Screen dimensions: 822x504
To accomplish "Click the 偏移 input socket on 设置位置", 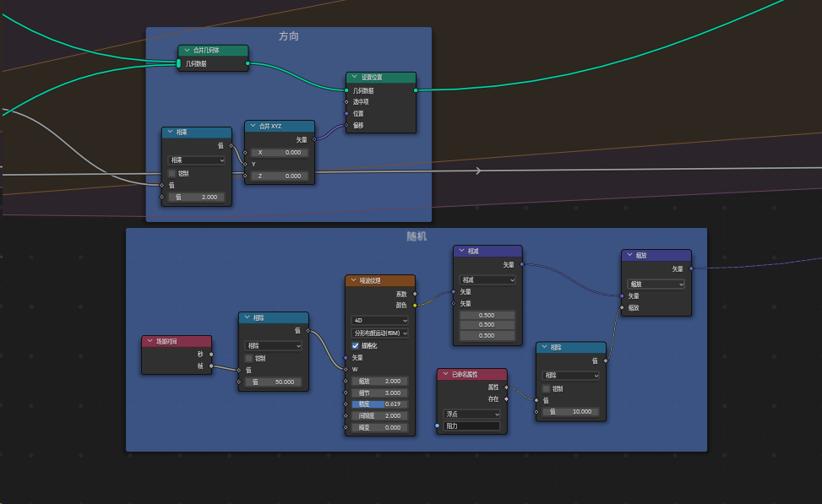I will [x=346, y=125].
